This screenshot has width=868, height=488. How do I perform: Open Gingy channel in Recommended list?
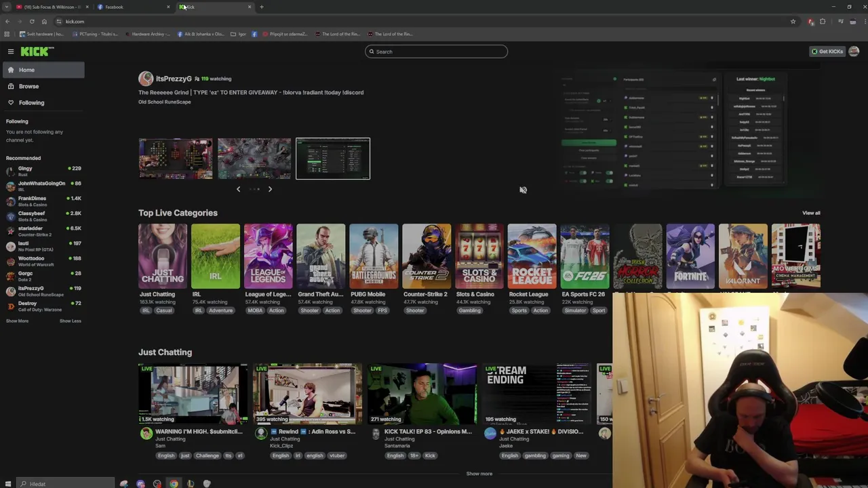(x=43, y=171)
